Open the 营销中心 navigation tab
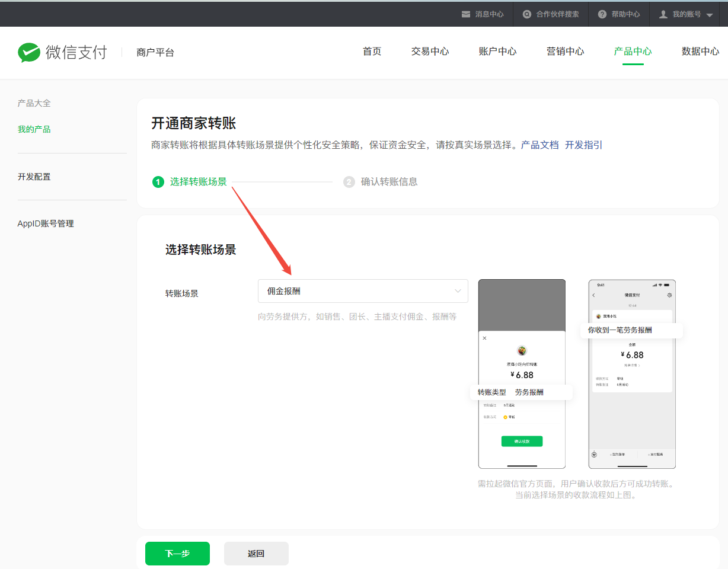Image resolution: width=728 pixels, height=569 pixels. pyautogui.click(x=566, y=52)
